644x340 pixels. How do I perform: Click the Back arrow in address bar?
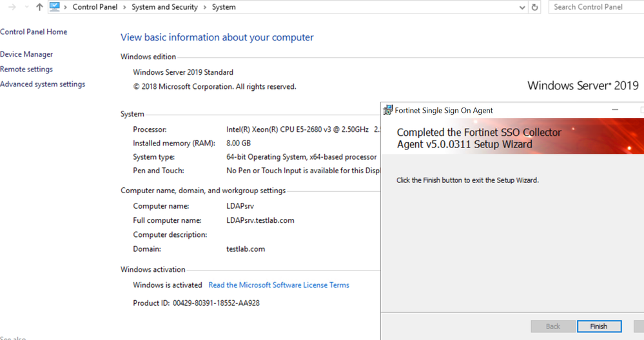click(1, 7)
